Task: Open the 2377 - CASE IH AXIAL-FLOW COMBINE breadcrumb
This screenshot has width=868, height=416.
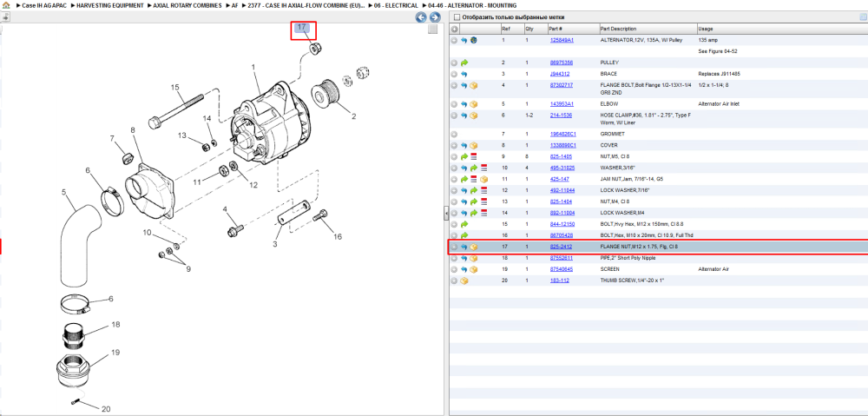Action: point(306,5)
